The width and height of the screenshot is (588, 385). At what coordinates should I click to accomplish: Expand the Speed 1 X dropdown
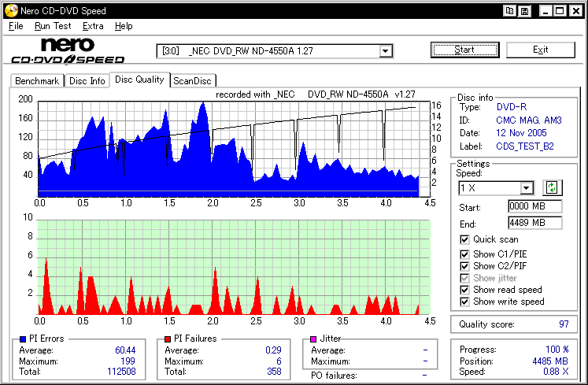526,187
